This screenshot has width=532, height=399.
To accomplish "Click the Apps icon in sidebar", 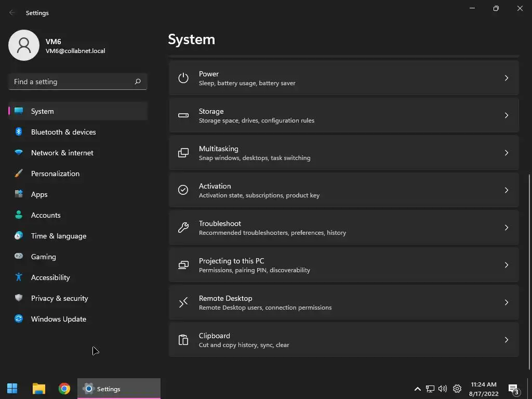I will tap(19, 194).
